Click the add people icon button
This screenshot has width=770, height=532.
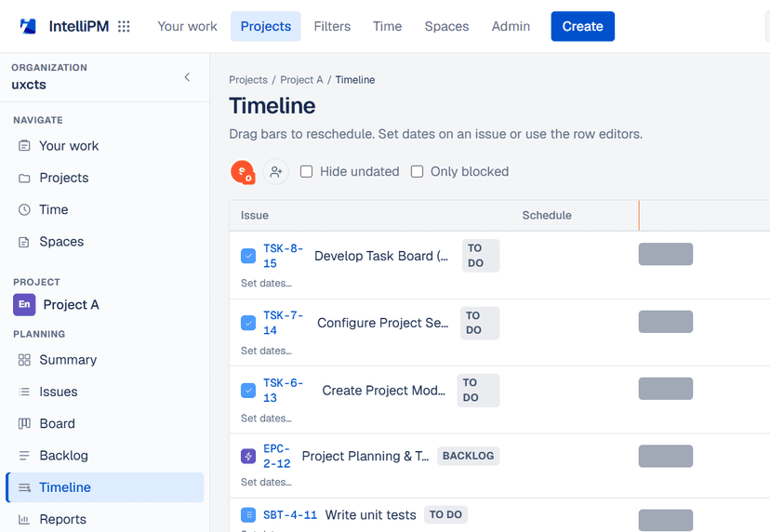[x=275, y=171]
